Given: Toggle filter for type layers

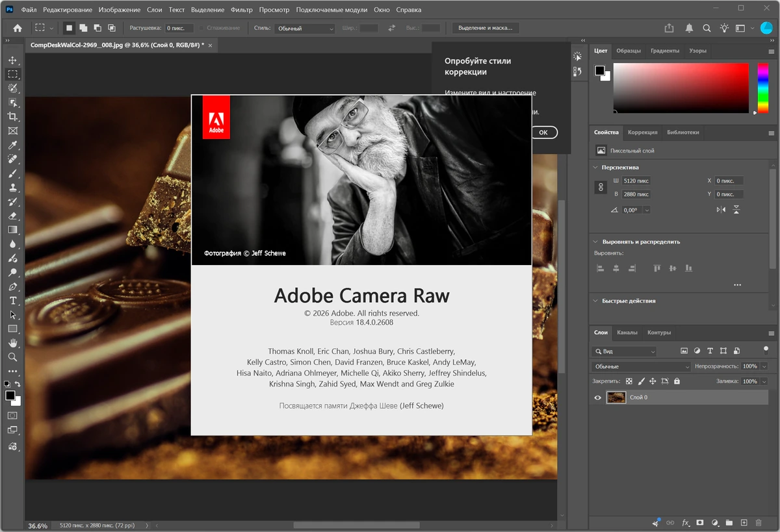Looking at the screenshot, I should click(710, 351).
